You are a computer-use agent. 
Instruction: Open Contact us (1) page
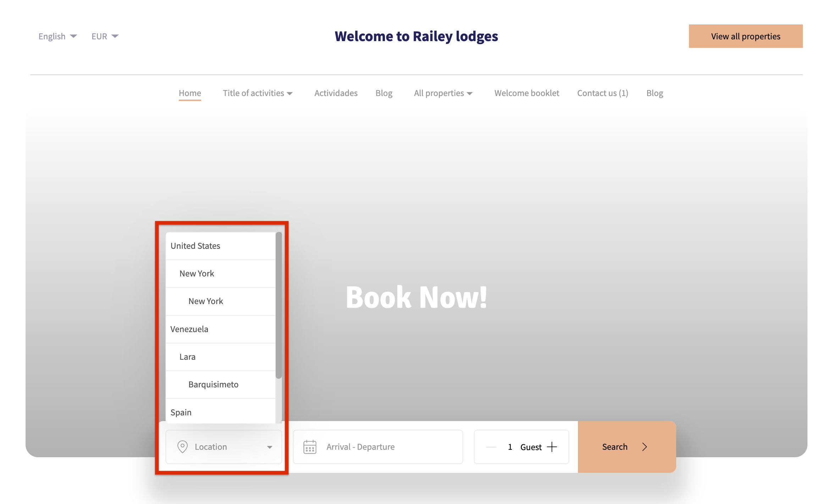pos(602,93)
